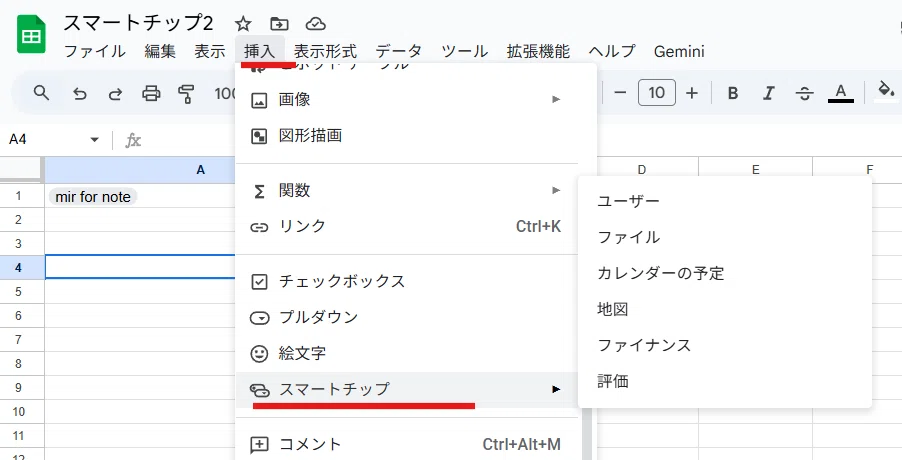Select row 4 header
The width and height of the screenshot is (902, 460).
click(x=22, y=267)
